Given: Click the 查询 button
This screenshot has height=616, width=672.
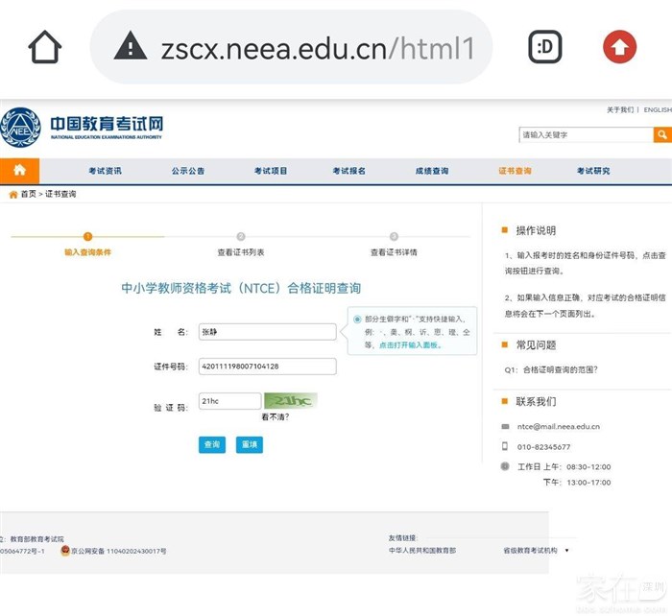Looking at the screenshot, I should click(211, 444).
